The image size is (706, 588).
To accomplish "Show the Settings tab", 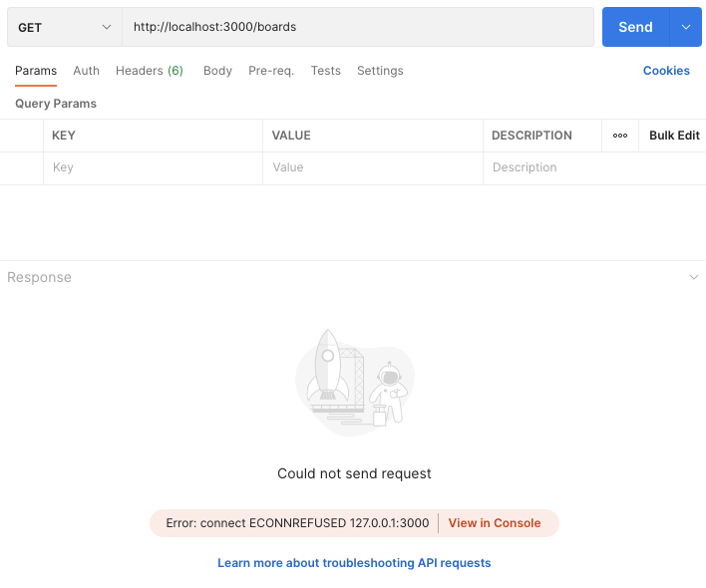I will (381, 71).
